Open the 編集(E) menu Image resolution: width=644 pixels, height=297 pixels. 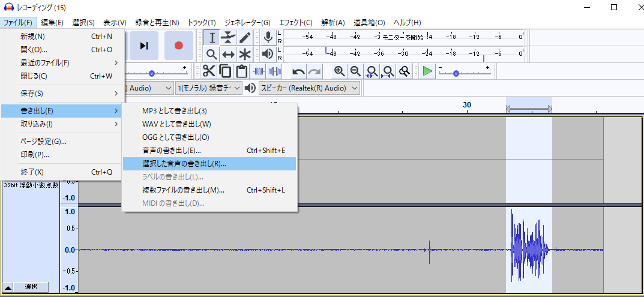[x=52, y=23]
